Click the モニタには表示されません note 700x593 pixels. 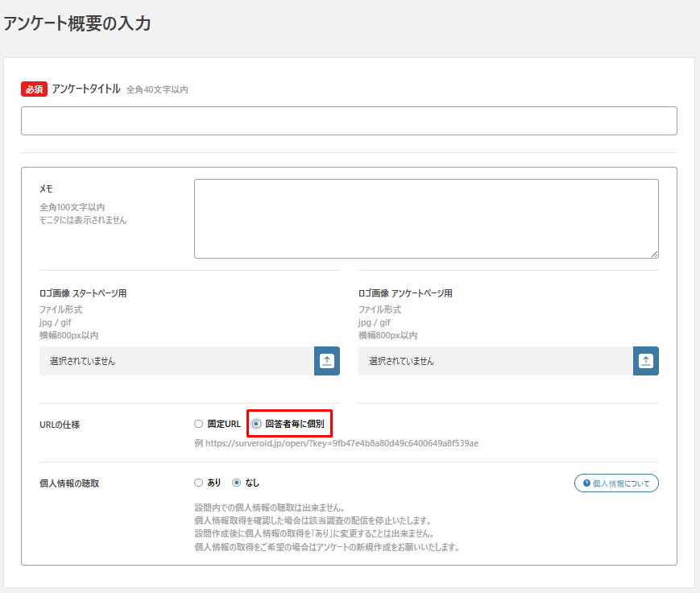coord(83,220)
